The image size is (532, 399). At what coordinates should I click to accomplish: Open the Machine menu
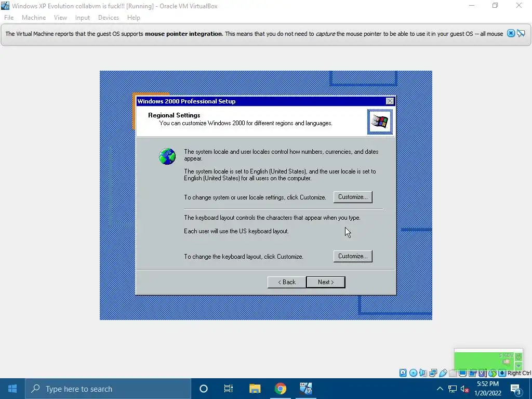34,18
